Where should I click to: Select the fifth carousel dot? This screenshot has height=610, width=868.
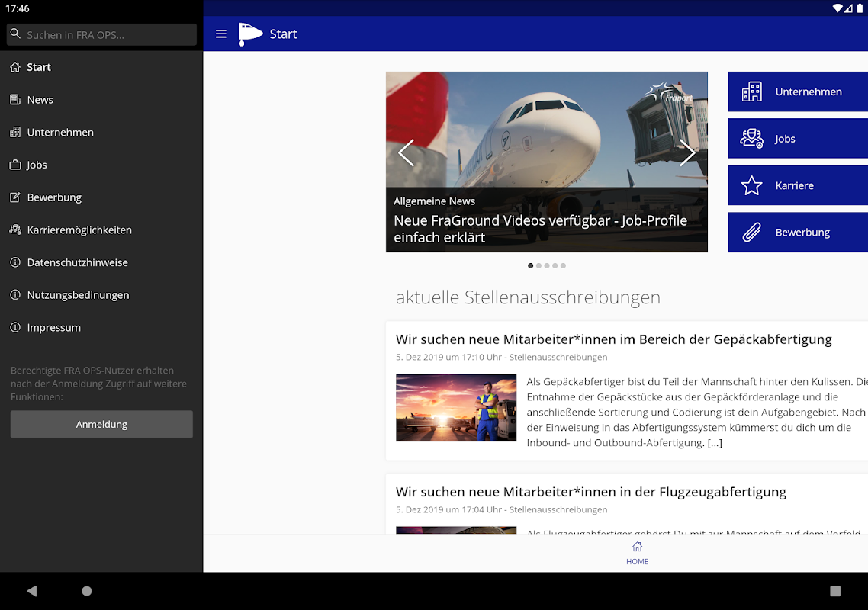point(563,265)
